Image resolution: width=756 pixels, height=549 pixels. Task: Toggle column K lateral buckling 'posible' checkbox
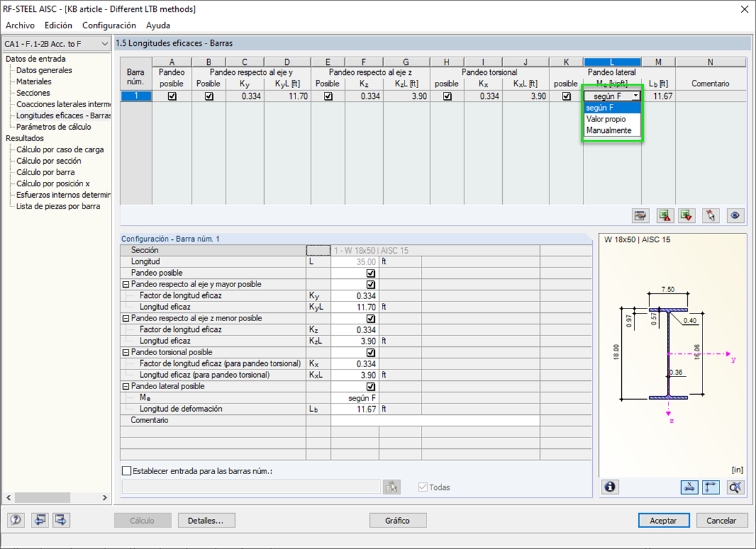click(x=566, y=96)
